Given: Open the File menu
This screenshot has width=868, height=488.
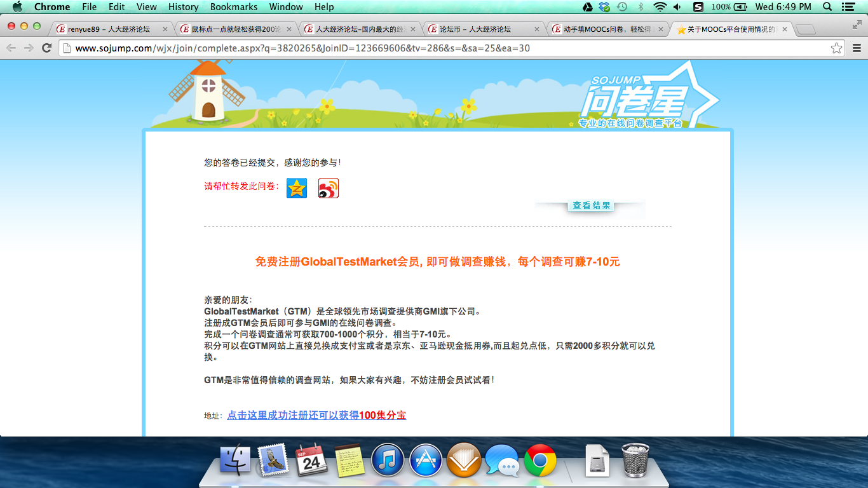Looking at the screenshot, I should (x=90, y=7).
